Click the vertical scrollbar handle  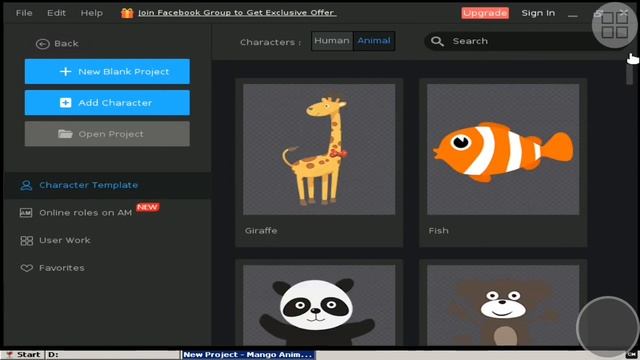(629, 73)
